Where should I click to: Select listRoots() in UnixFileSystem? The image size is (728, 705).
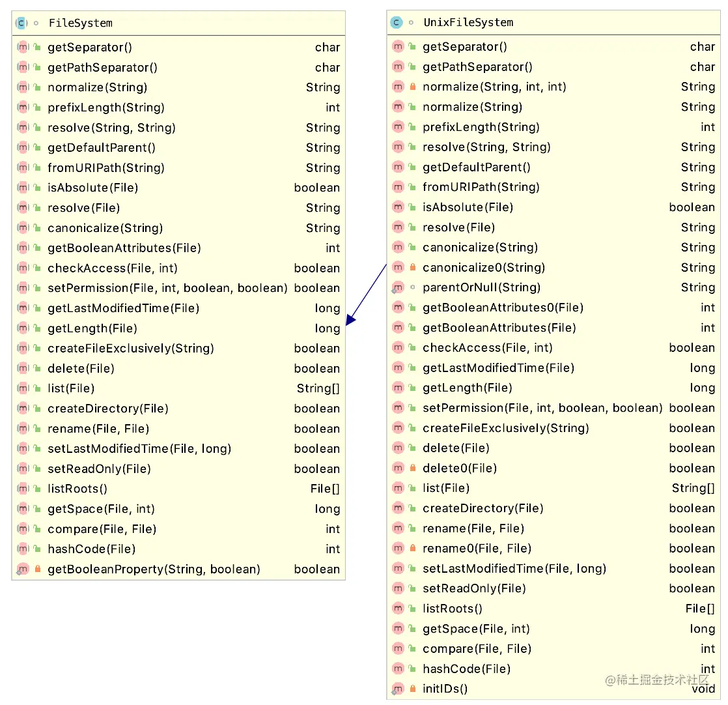pyautogui.click(x=453, y=609)
